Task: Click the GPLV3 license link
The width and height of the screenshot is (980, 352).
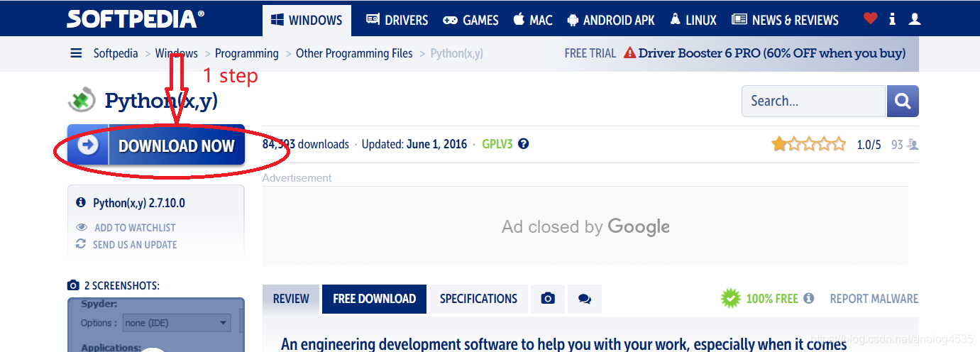Action: tap(497, 144)
